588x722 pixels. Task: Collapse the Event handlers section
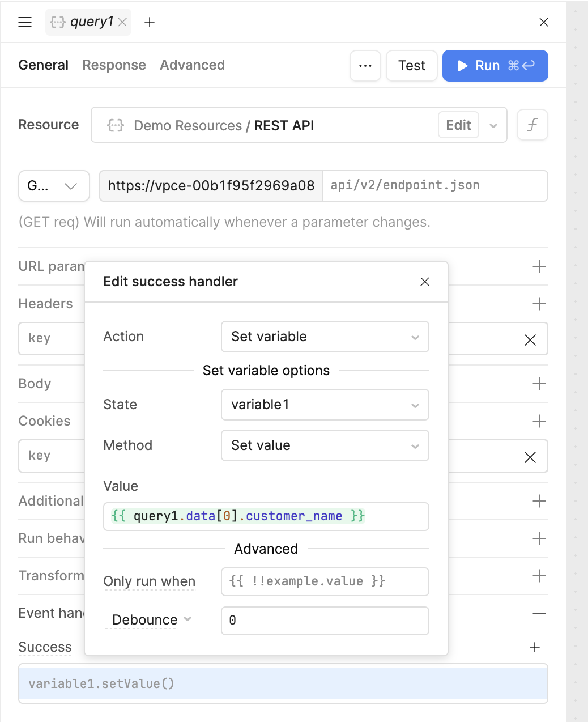[x=539, y=613]
